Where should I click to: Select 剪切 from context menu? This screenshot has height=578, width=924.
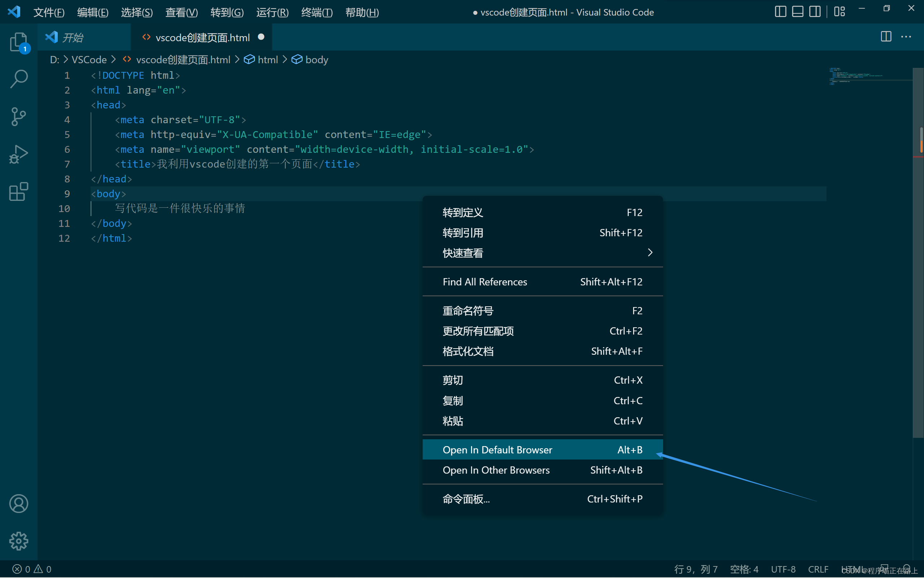(x=542, y=380)
